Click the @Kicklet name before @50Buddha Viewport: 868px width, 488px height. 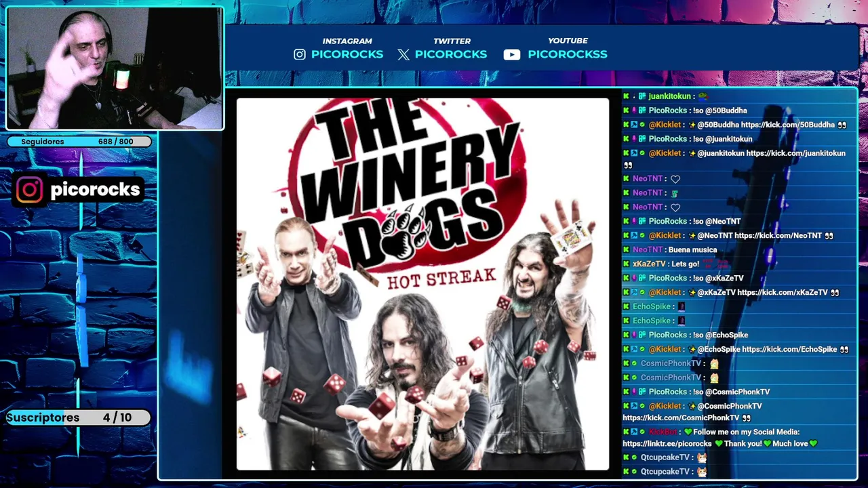[x=665, y=125]
